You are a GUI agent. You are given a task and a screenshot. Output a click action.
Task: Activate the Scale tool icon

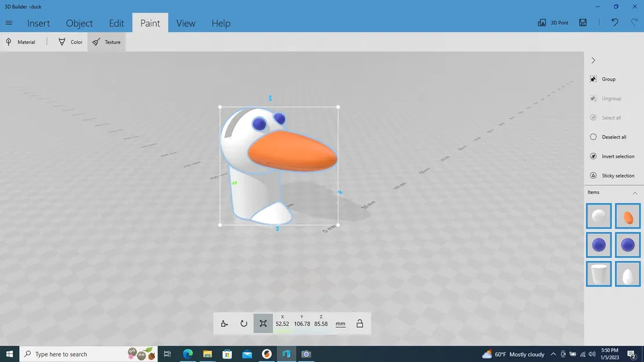[x=263, y=323]
